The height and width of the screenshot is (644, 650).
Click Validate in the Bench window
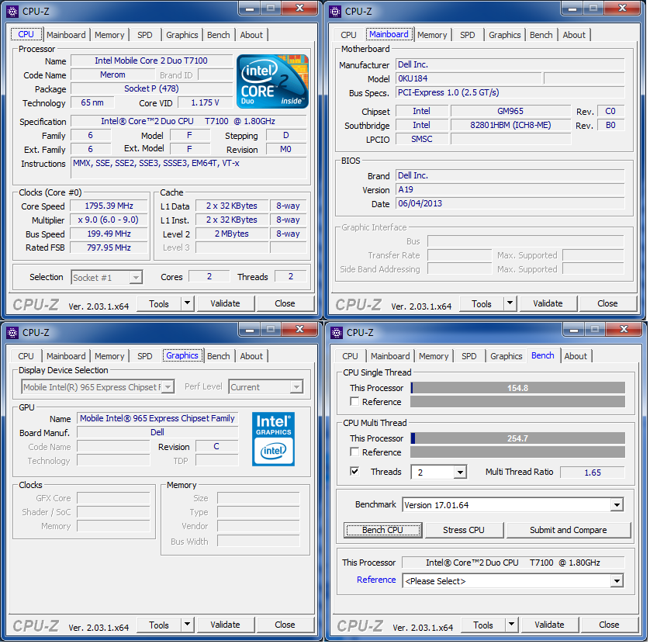point(549,625)
